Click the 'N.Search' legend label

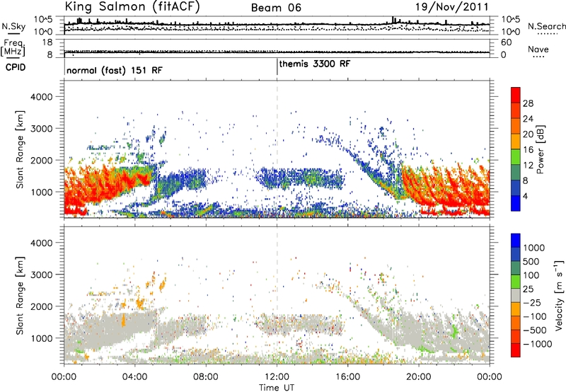(x=547, y=26)
